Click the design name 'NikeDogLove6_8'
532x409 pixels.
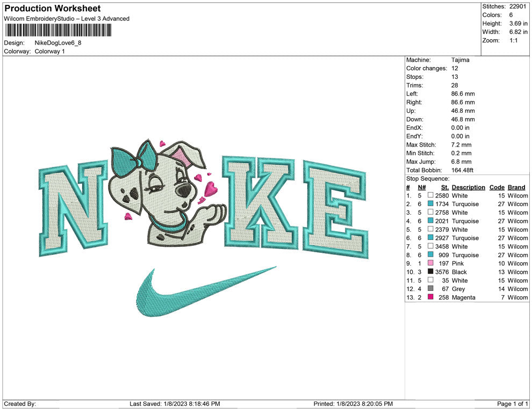coord(58,43)
